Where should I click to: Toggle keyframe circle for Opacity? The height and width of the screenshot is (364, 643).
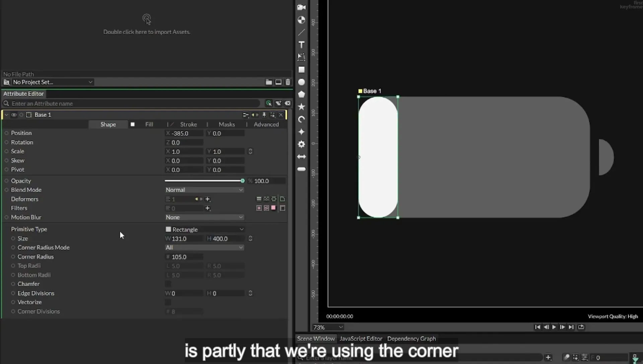[x=6, y=181]
